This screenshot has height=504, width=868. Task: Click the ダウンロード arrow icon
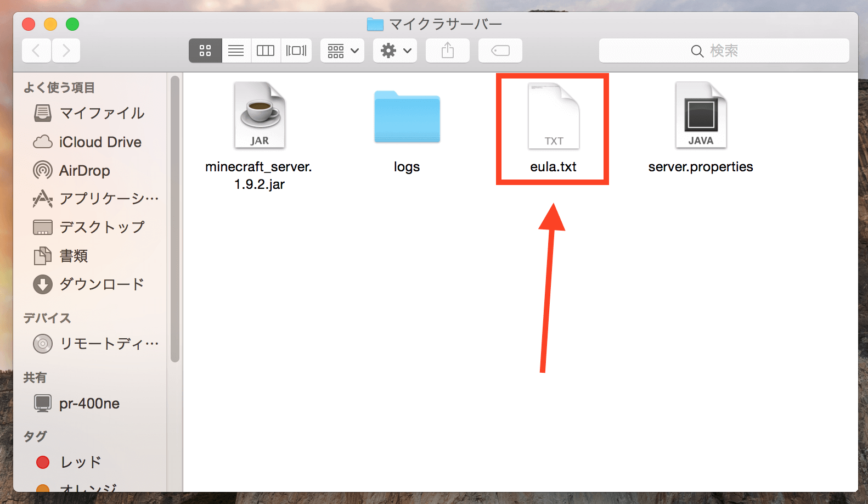[43, 284]
